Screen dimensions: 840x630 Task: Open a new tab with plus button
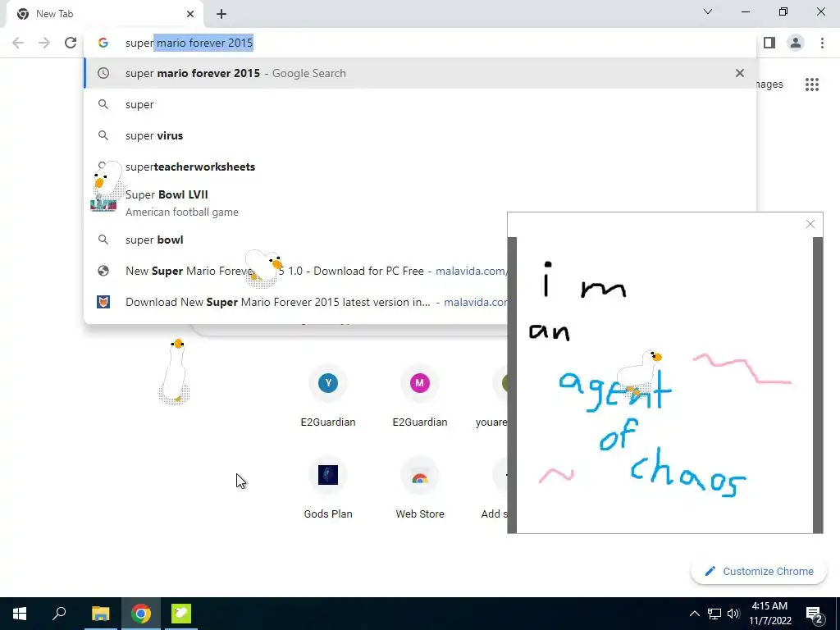[x=221, y=14]
